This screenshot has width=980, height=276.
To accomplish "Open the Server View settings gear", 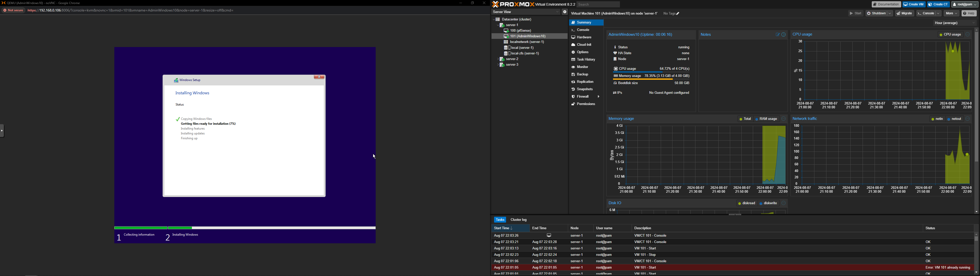I will point(565,12).
